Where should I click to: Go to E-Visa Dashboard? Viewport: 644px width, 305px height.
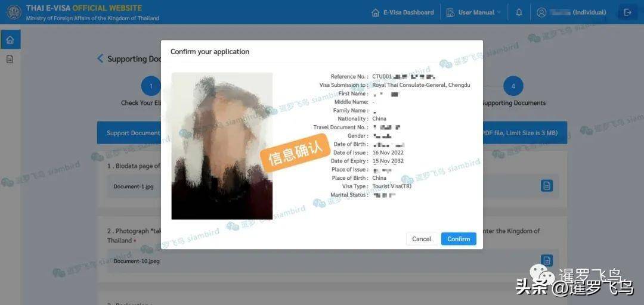tap(402, 12)
